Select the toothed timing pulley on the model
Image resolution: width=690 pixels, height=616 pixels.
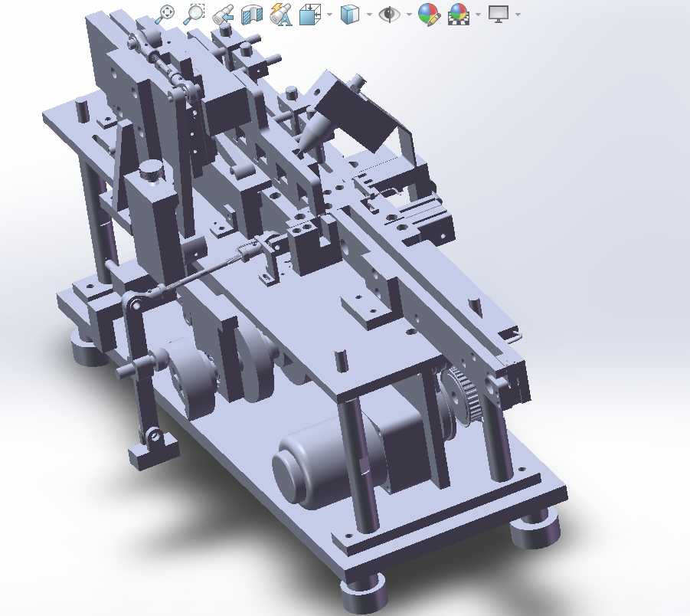(x=463, y=397)
